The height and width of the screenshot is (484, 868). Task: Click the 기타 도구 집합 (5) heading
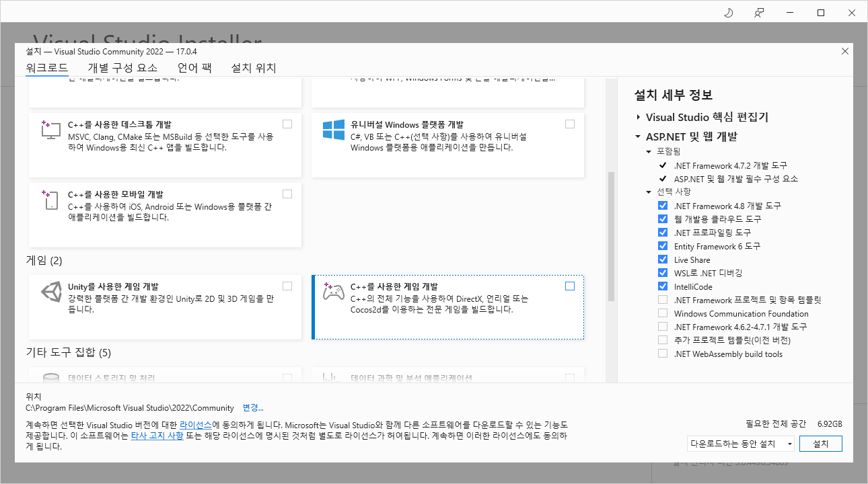68,352
